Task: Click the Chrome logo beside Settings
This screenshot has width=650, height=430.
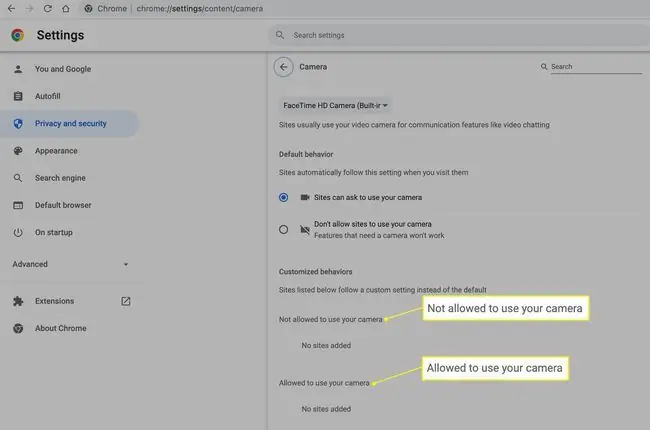Action: (17, 35)
